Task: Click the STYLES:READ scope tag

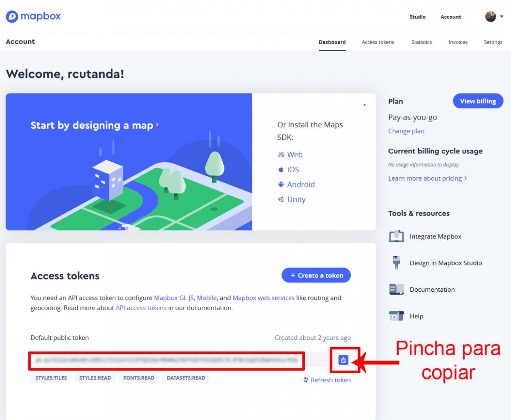Action: tap(95, 378)
